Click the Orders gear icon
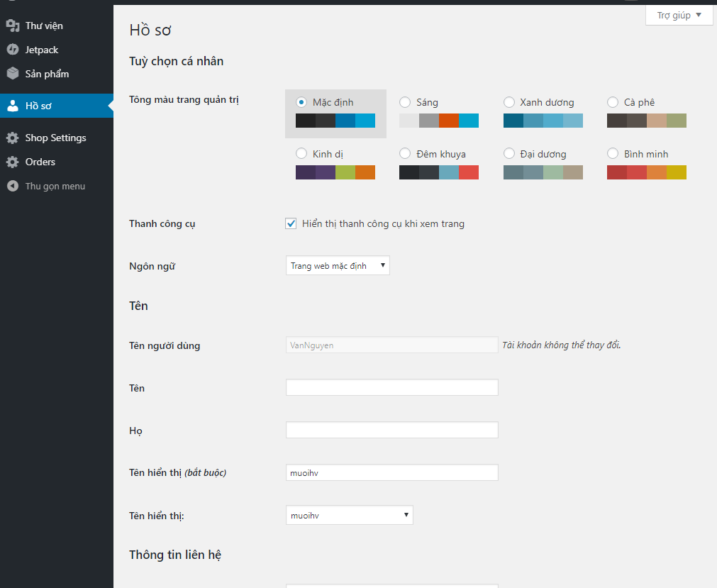This screenshot has width=717, height=588. click(x=12, y=162)
